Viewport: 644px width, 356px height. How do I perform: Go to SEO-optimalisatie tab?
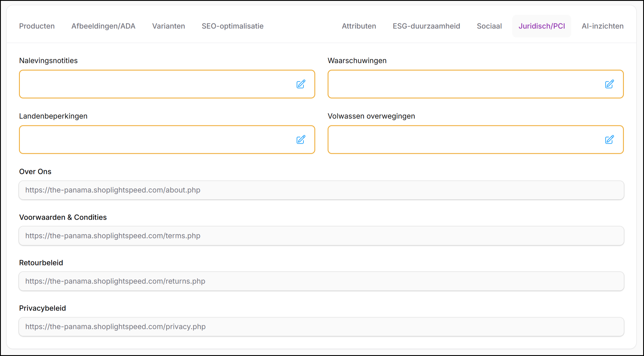[x=232, y=26]
